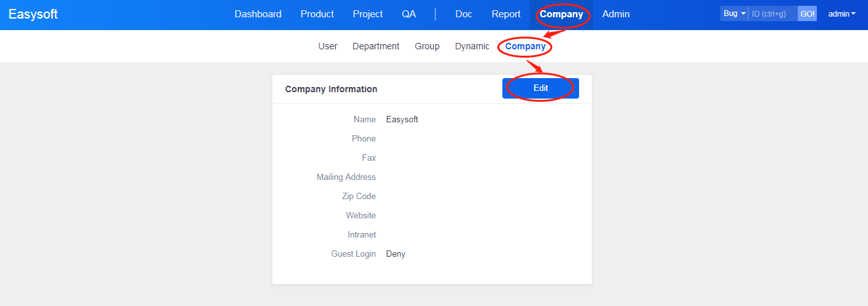This screenshot has height=306, width=868.
Task: Navigate to the QA section
Action: click(409, 14)
